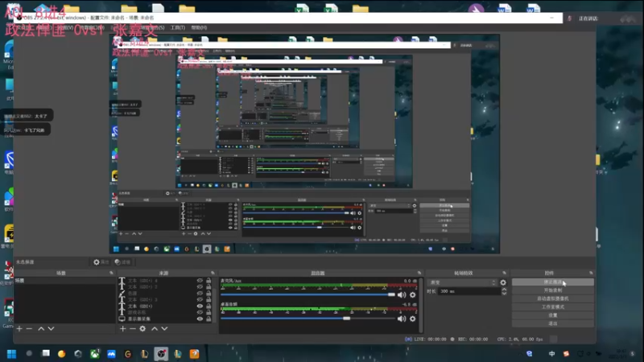The height and width of the screenshot is (362, 644).
Task: Open the scene transition type dropdown
Action: pyautogui.click(x=461, y=282)
